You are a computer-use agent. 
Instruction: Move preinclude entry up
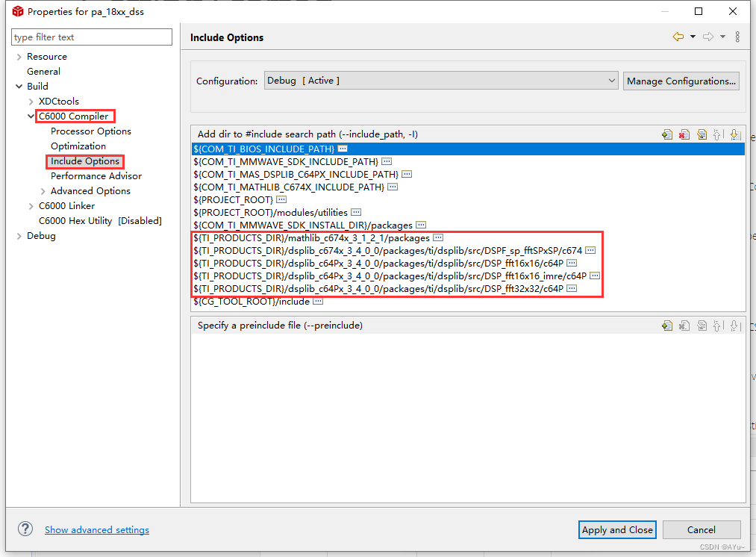[x=718, y=326]
